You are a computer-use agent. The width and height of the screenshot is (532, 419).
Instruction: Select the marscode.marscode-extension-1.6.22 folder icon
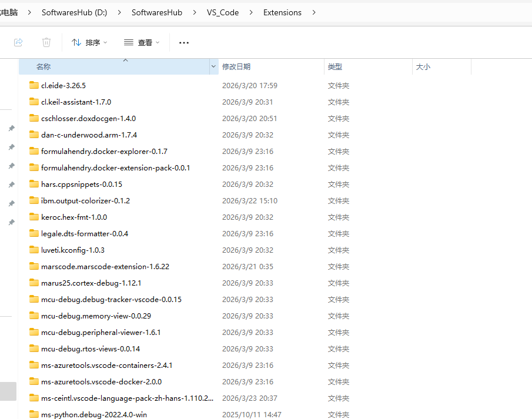tap(34, 266)
